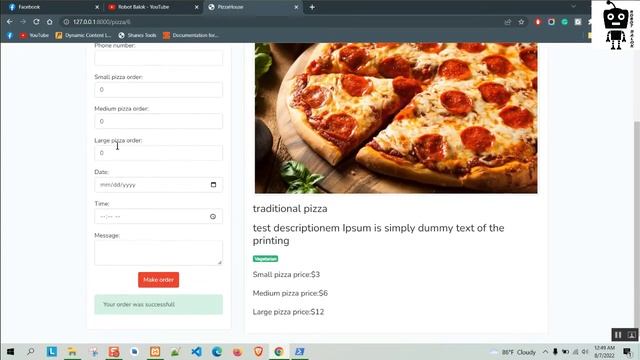Open Windows taskbar search
The width and height of the screenshot is (640, 360).
31,351
